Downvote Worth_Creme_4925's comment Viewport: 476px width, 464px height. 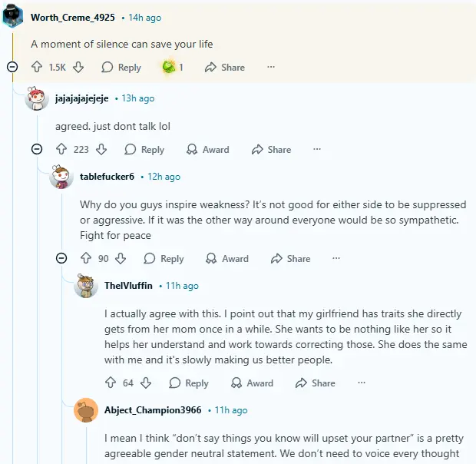[x=78, y=68]
